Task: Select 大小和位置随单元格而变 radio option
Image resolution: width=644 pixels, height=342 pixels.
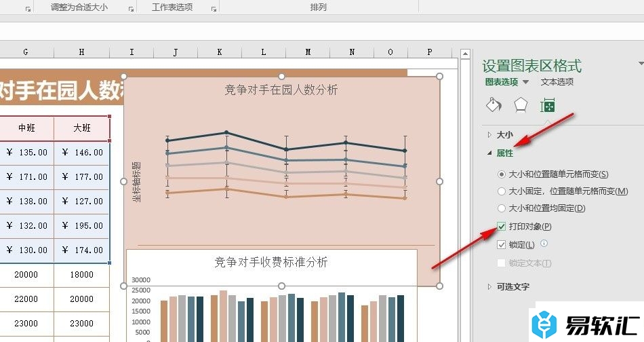Action: pyautogui.click(x=501, y=174)
